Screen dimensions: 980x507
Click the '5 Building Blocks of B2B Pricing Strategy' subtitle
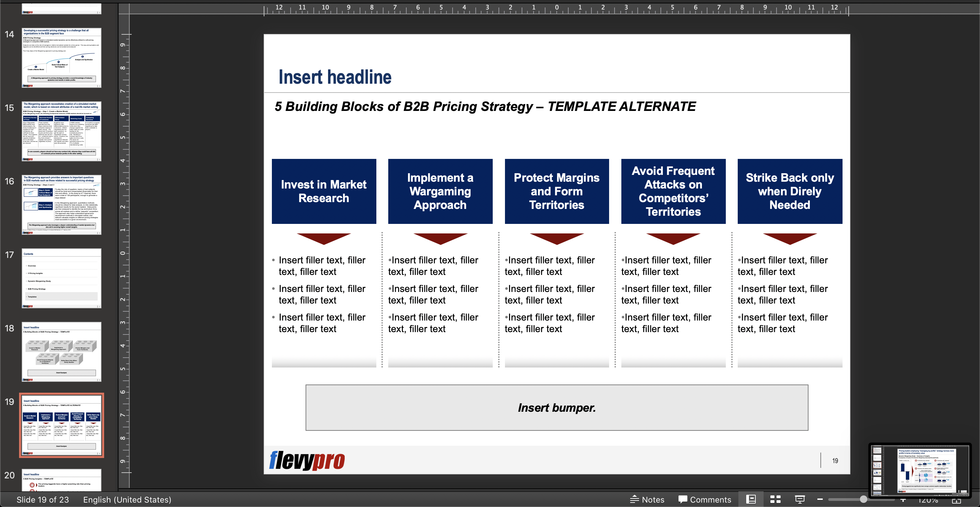[x=485, y=107]
